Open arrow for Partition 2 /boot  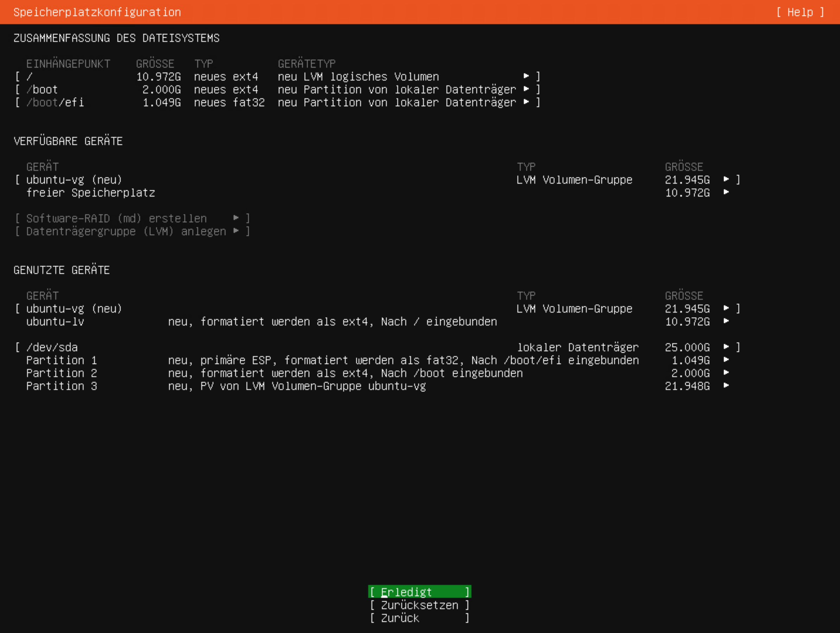pyautogui.click(x=726, y=373)
